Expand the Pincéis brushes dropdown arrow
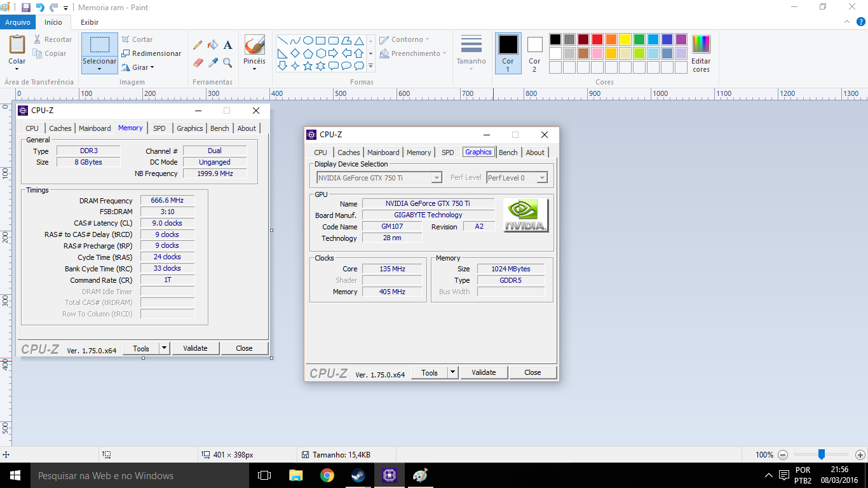The height and width of the screenshot is (488, 868). tap(254, 69)
